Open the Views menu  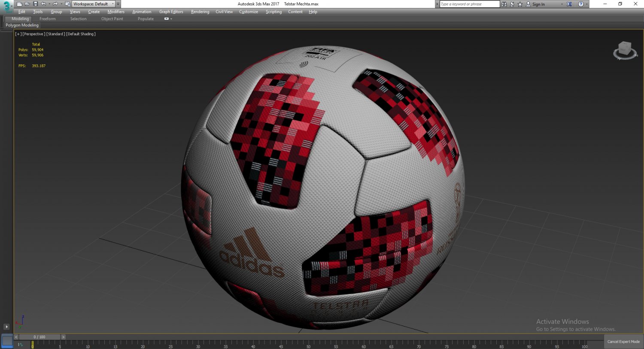click(x=75, y=12)
